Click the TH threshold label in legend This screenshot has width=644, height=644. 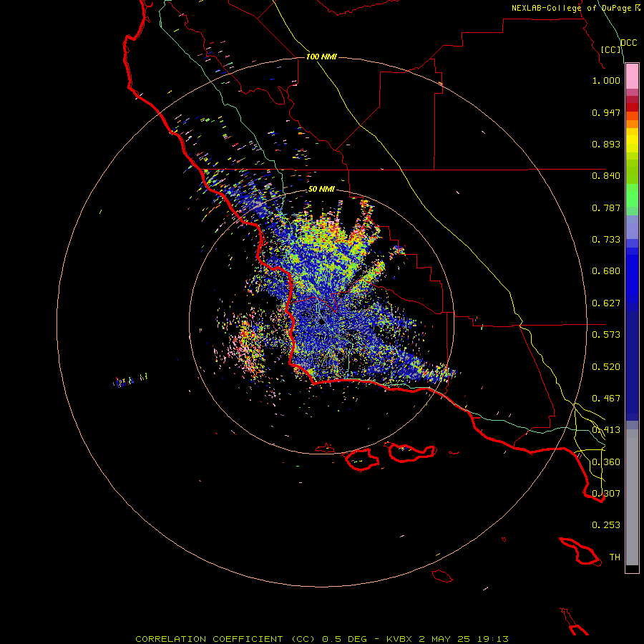click(x=615, y=557)
